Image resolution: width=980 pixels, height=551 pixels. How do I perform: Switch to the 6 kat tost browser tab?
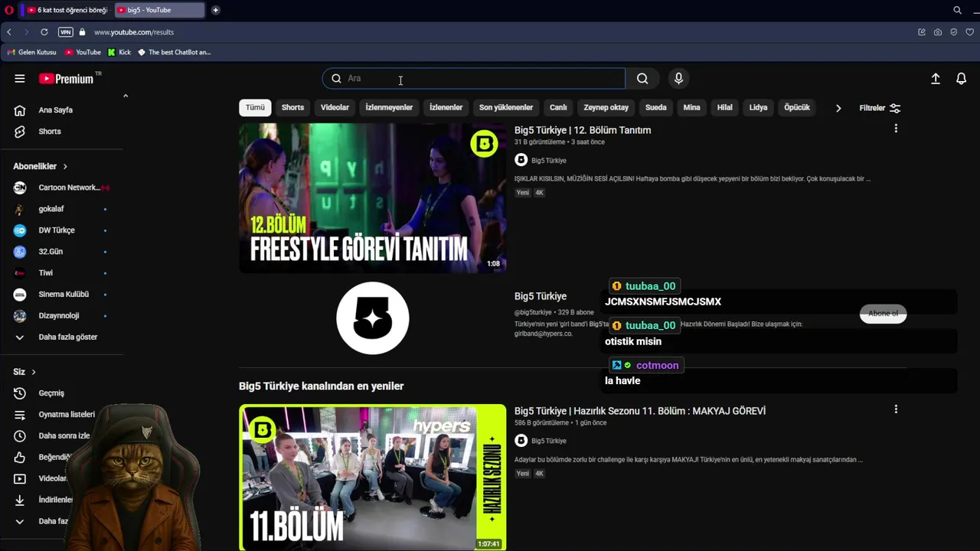(67, 10)
